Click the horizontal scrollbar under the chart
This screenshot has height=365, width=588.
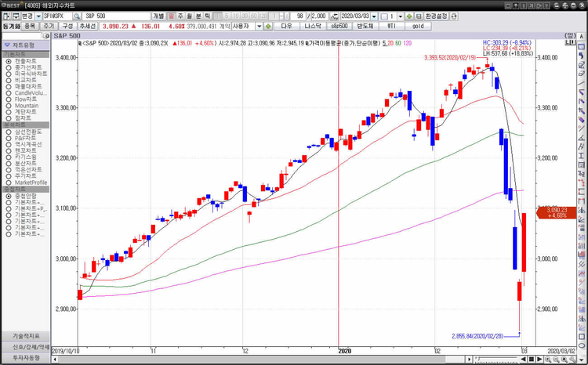pos(261,360)
